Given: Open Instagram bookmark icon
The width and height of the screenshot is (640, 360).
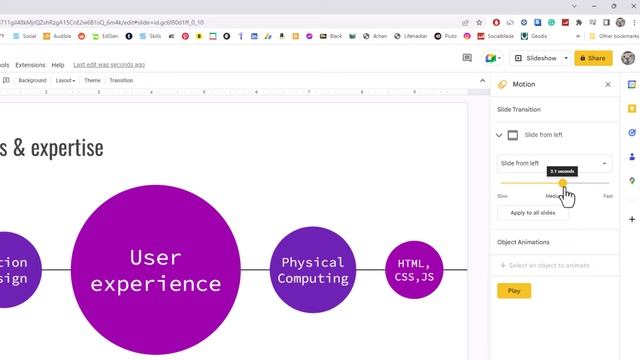Looking at the screenshot, I should pyautogui.click(x=467, y=36).
